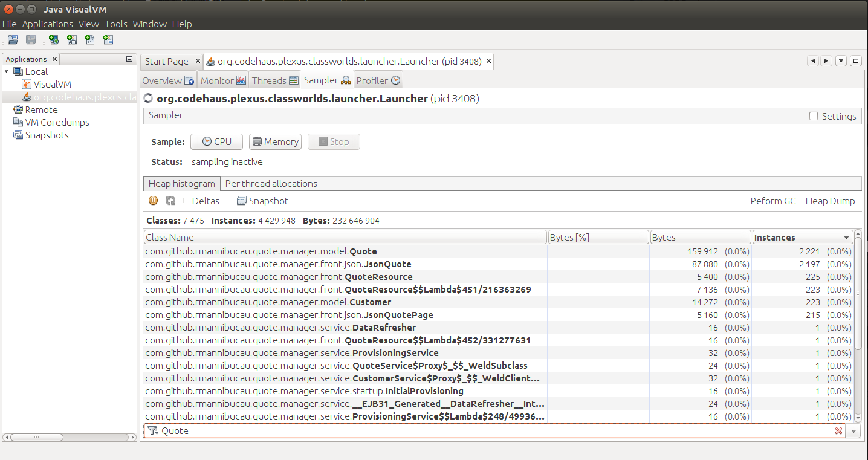
Task: Click the Heap Dump link
Action: (x=830, y=201)
